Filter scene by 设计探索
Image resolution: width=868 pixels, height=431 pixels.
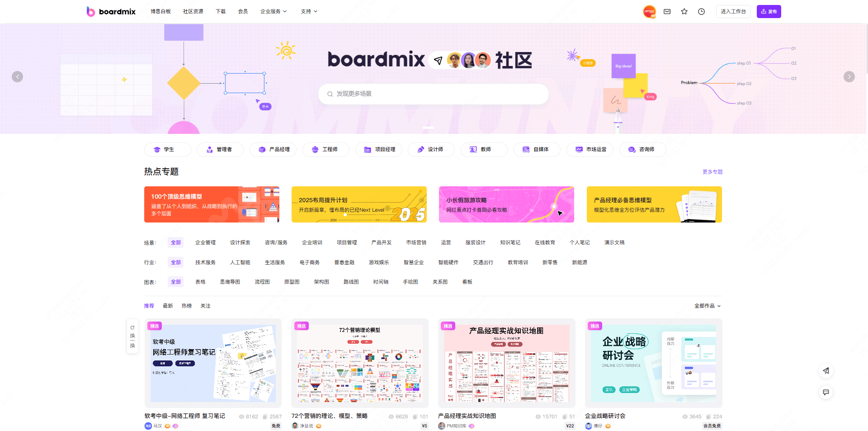click(240, 243)
